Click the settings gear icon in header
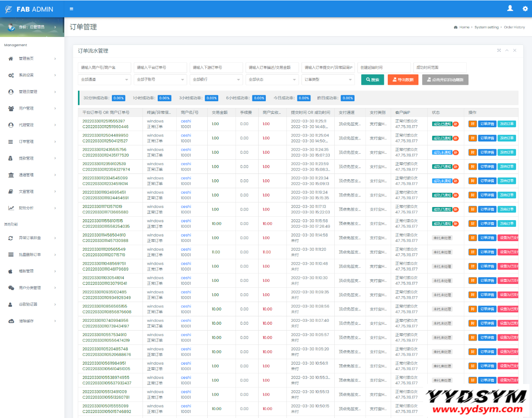The width and height of the screenshot is (532, 418). pyautogui.click(x=525, y=9)
